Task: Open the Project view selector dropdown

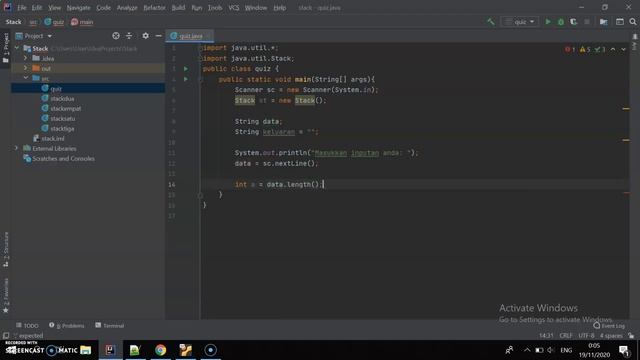Action: click(34, 36)
